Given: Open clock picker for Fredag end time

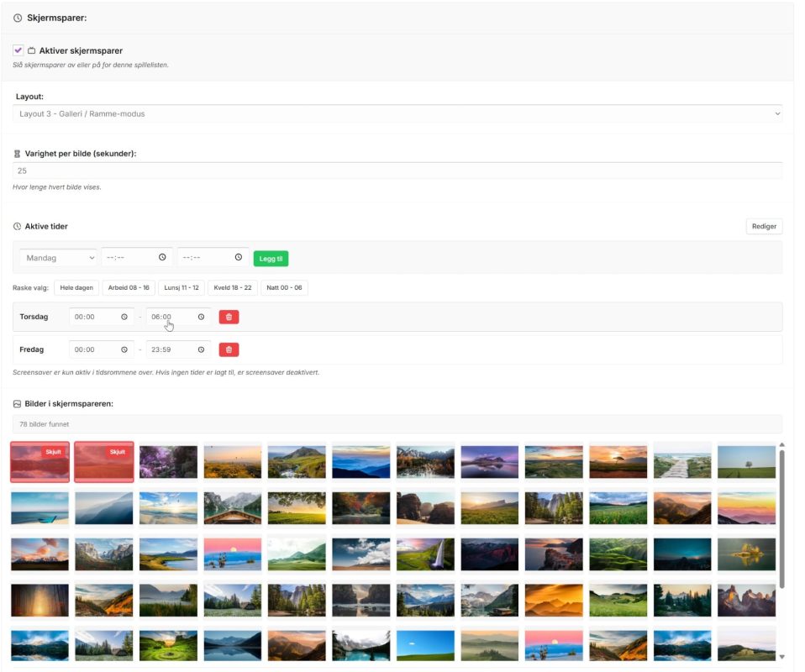Looking at the screenshot, I should 202,350.
